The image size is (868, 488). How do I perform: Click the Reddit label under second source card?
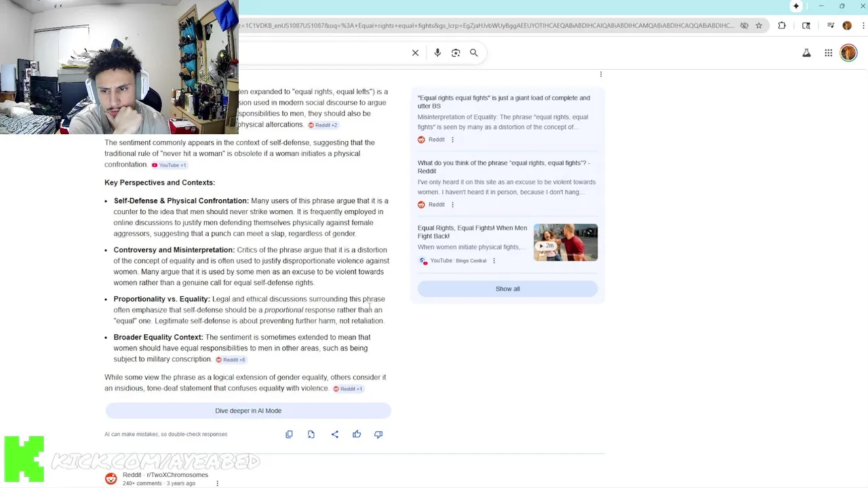pyautogui.click(x=437, y=205)
